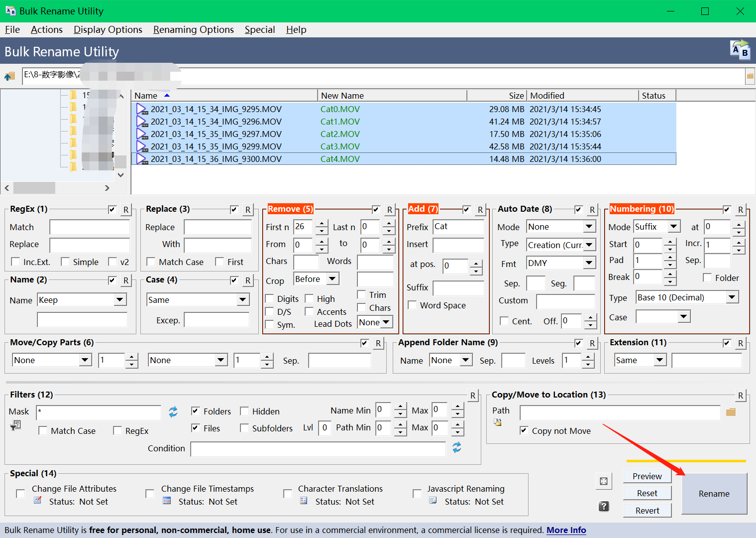Click the help question mark icon
Image resolution: width=756 pixels, height=538 pixels.
(x=604, y=506)
